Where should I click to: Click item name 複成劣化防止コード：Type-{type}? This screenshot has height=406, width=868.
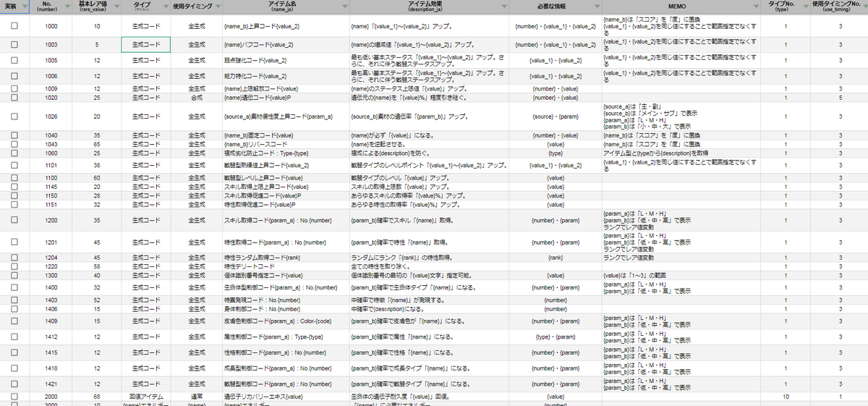click(265, 153)
